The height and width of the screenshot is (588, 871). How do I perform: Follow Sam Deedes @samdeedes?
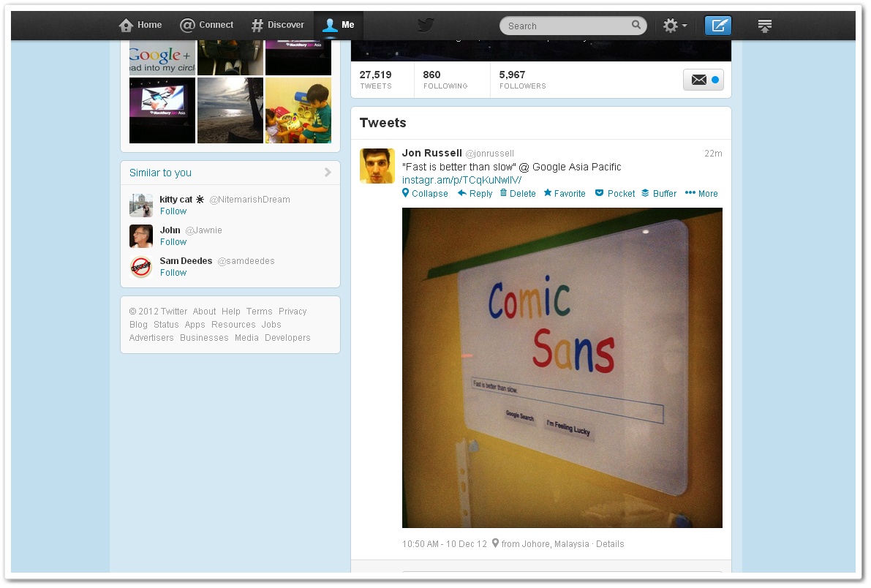point(173,272)
